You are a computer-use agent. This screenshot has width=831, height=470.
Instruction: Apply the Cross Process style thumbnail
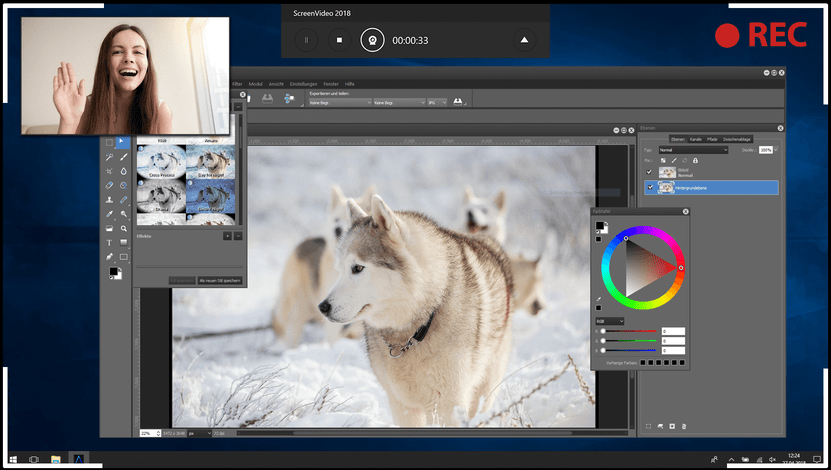162,161
